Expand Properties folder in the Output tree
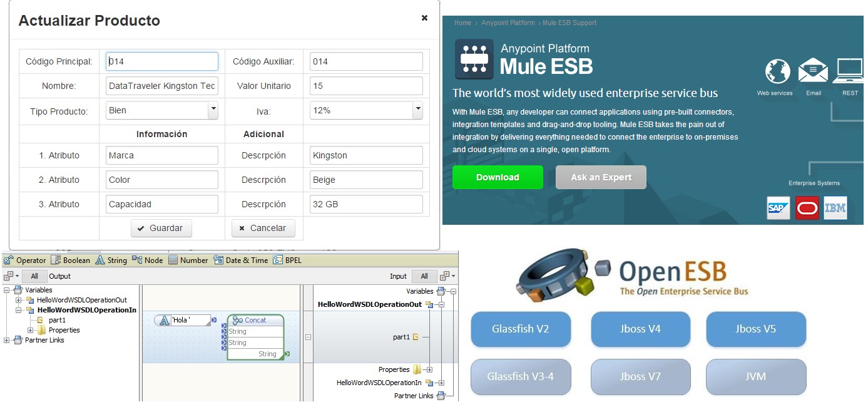This screenshot has height=402, width=868. pos(31,330)
